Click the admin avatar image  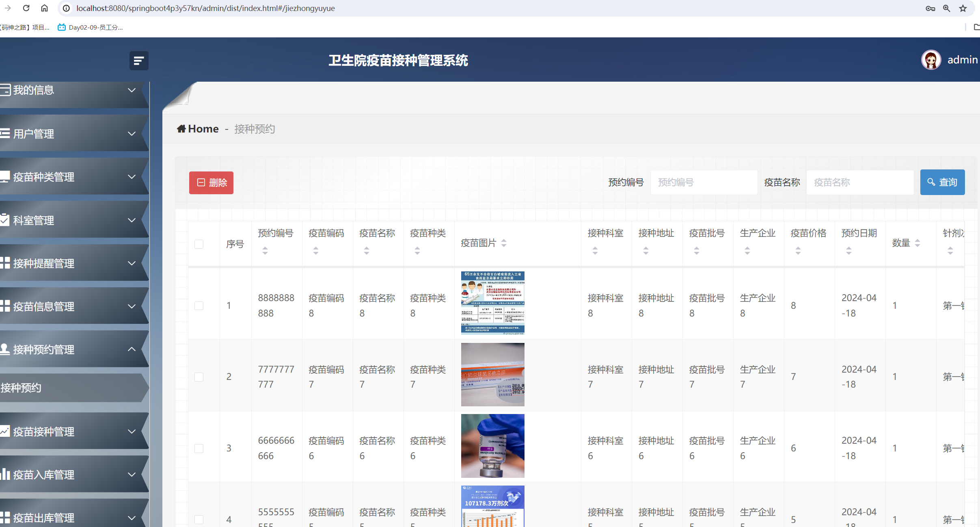pyautogui.click(x=931, y=60)
